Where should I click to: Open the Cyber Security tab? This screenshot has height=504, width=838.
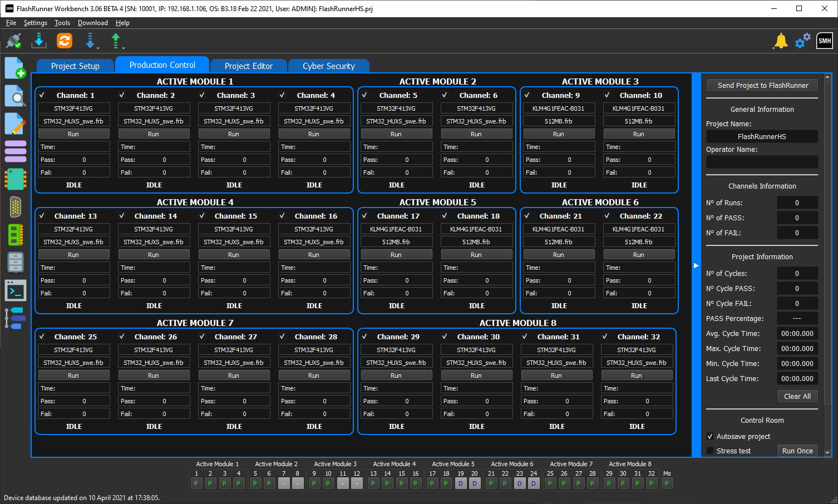point(329,66)
